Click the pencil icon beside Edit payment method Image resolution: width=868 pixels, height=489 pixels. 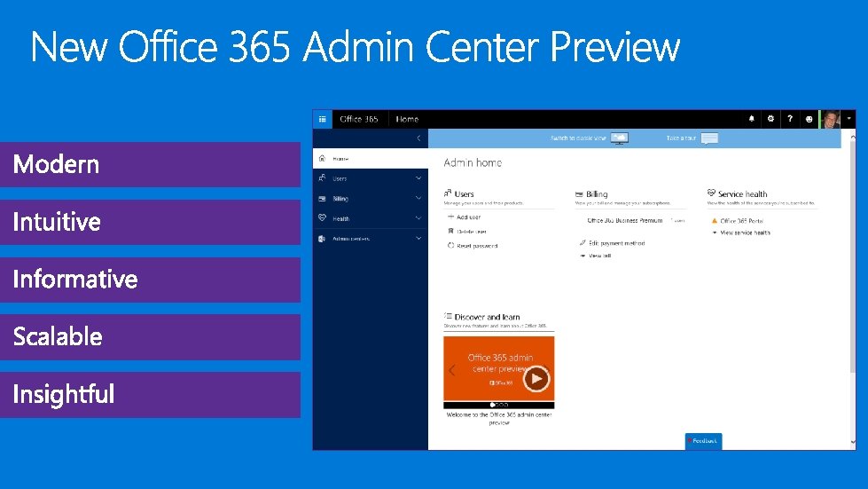point(583,242)
